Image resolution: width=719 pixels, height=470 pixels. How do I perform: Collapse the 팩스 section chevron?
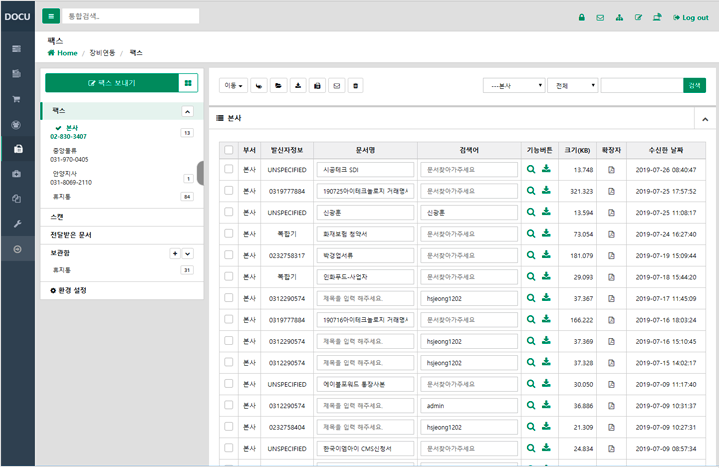click(x=187, y=111)
